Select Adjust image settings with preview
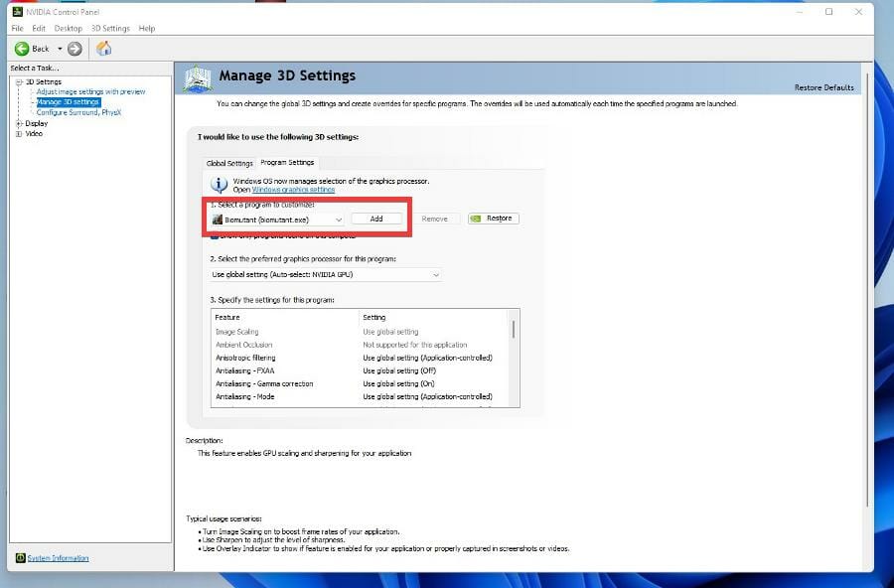The image size is (894, 588). click(x=90, y=91)
